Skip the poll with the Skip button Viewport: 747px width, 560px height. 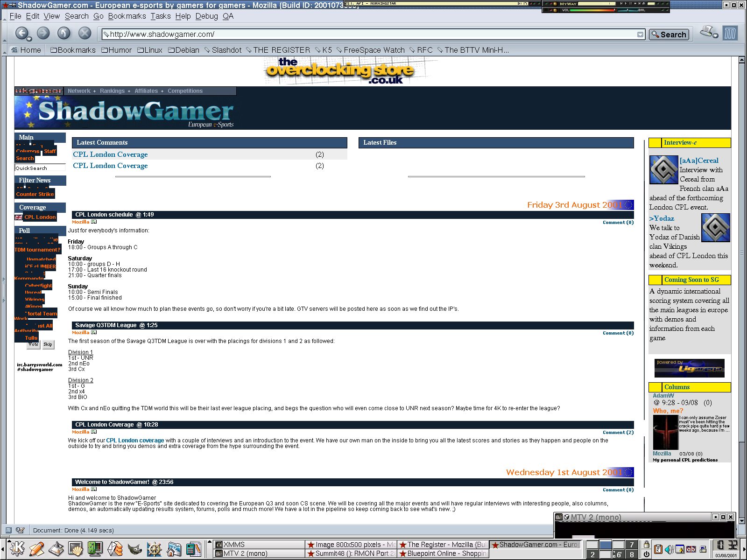point(48,344)
